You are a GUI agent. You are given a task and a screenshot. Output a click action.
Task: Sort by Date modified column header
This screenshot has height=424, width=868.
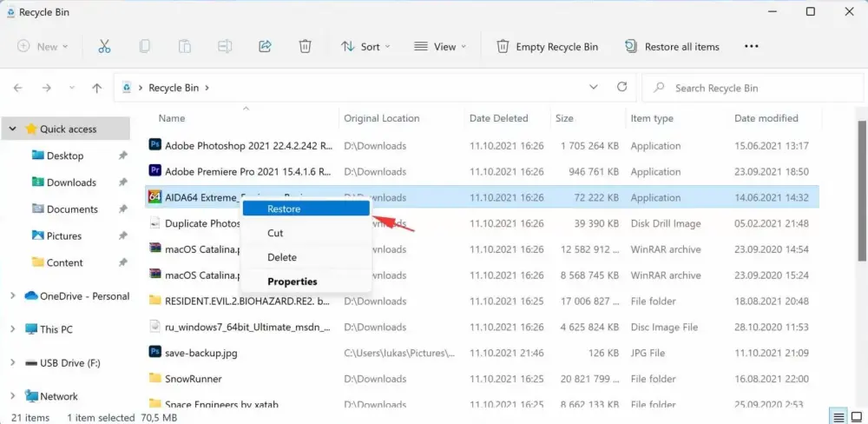[766, 118]
